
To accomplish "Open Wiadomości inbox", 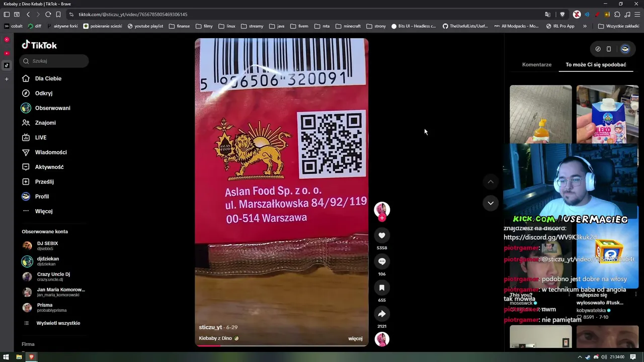I will (51, 152).
